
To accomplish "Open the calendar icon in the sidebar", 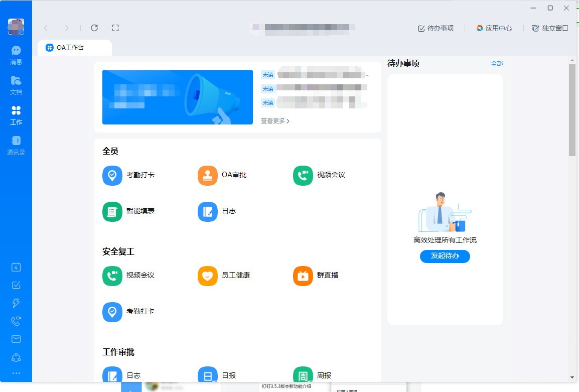I will (16, 267).
